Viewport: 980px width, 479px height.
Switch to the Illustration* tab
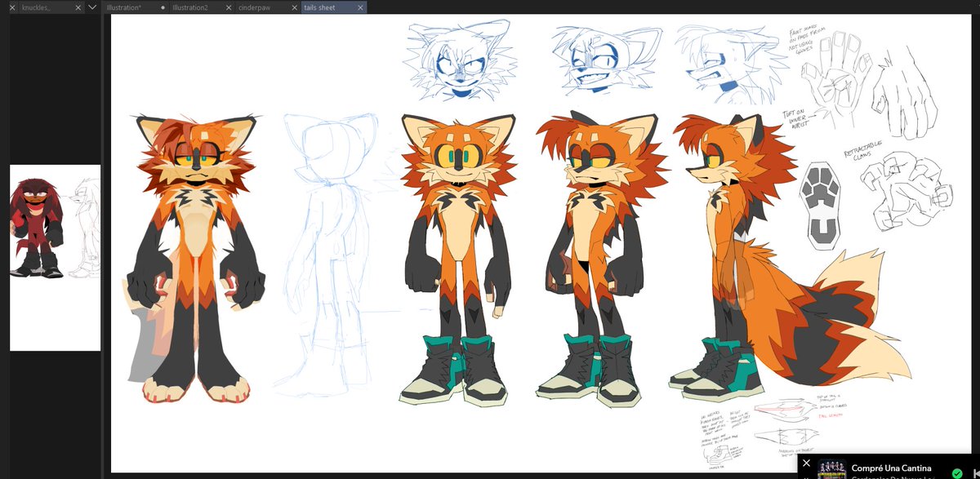[x=136, y=7]
